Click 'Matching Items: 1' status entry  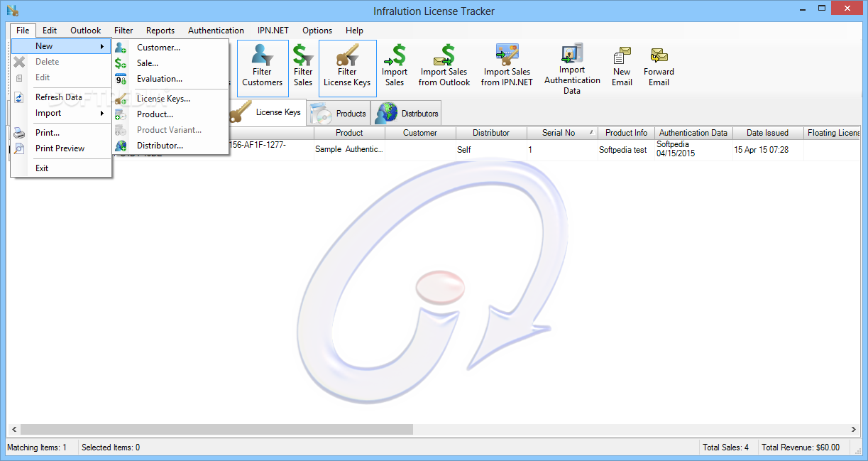(37, 448)
